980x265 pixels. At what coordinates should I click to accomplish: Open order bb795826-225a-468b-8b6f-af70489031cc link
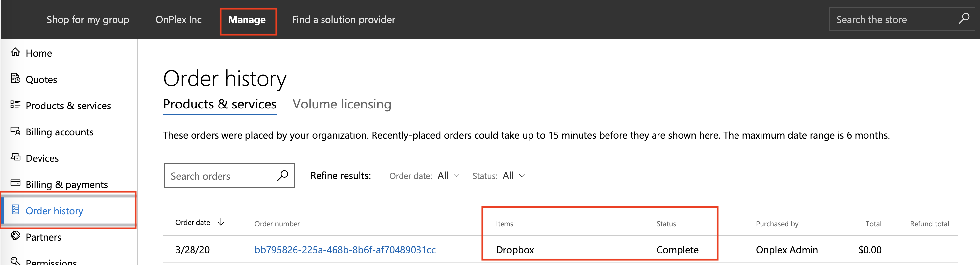tap(345, 250)
